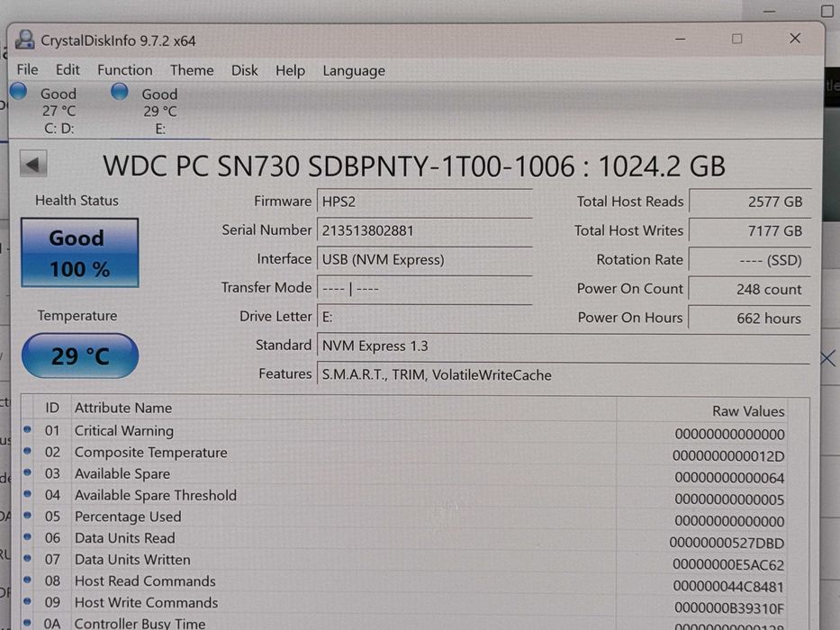Click the status dot for Available Spare
Screen dimensions: 840x630
[x=27, y=472]
